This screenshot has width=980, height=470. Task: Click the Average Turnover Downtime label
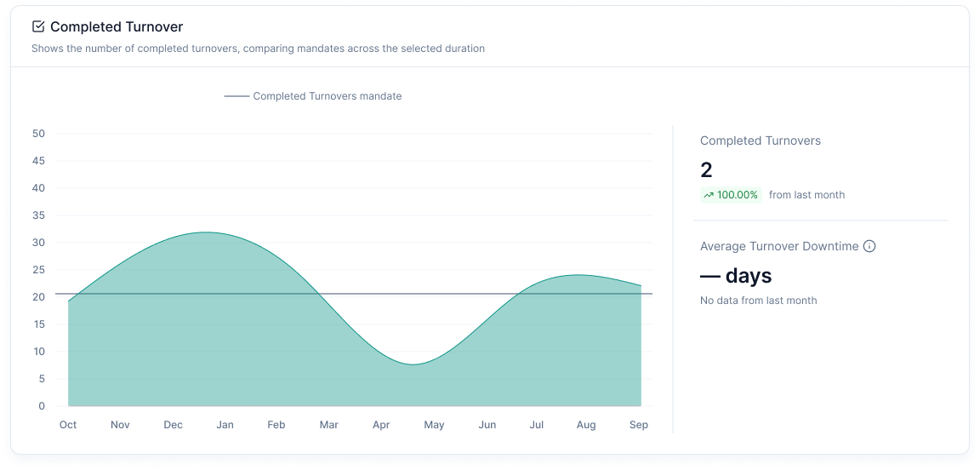[x=778, y=246]
